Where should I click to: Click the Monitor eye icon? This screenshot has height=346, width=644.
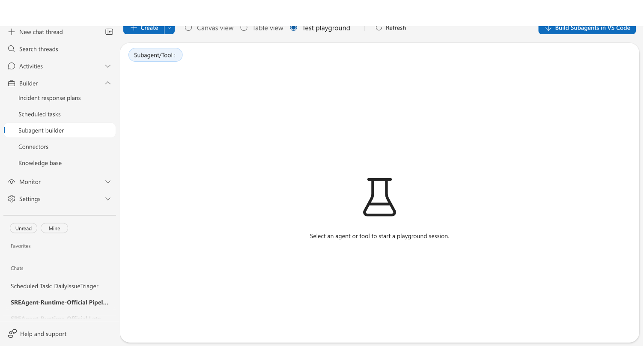pyautogui.click(x=12, y=182)
